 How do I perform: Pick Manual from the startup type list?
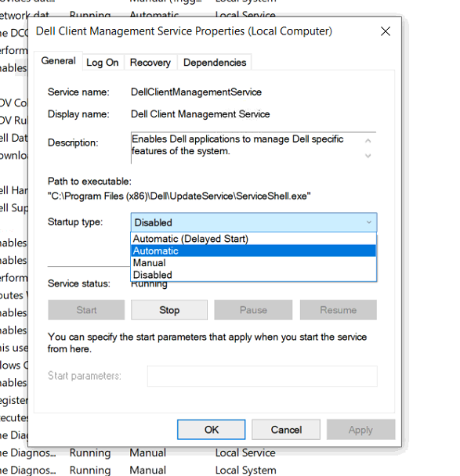click(254, 262)
